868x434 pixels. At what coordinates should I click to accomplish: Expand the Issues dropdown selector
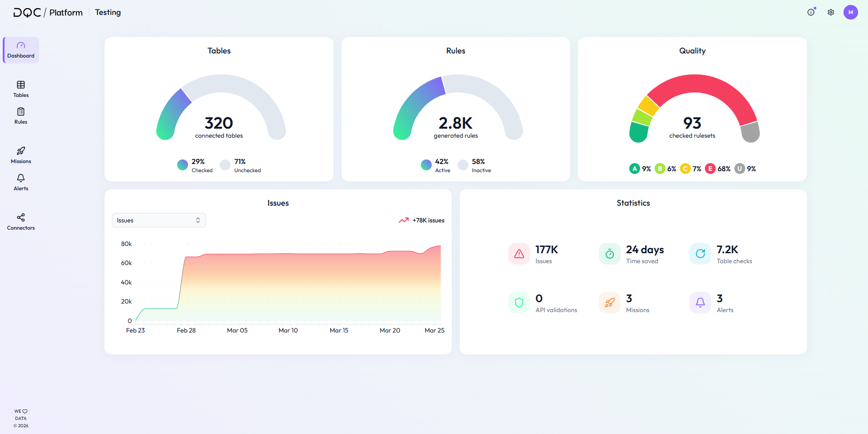[x=159, y=220]
